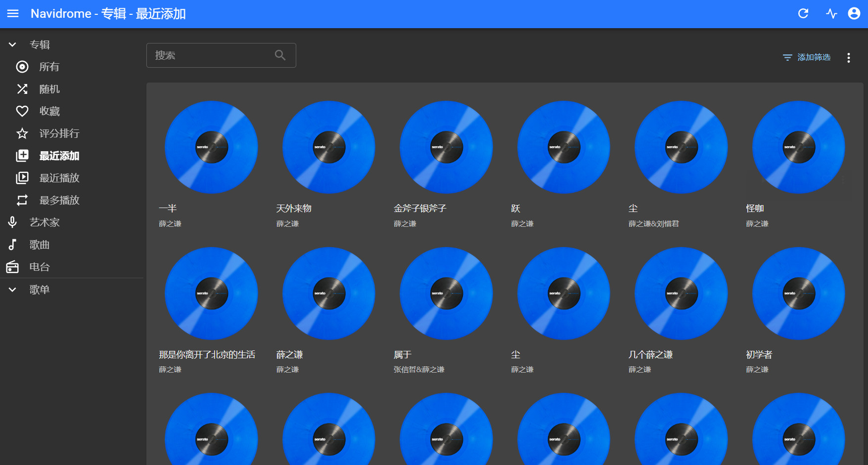
Task: Open album cover for 初学者
Action: click(x=799, y=294)
